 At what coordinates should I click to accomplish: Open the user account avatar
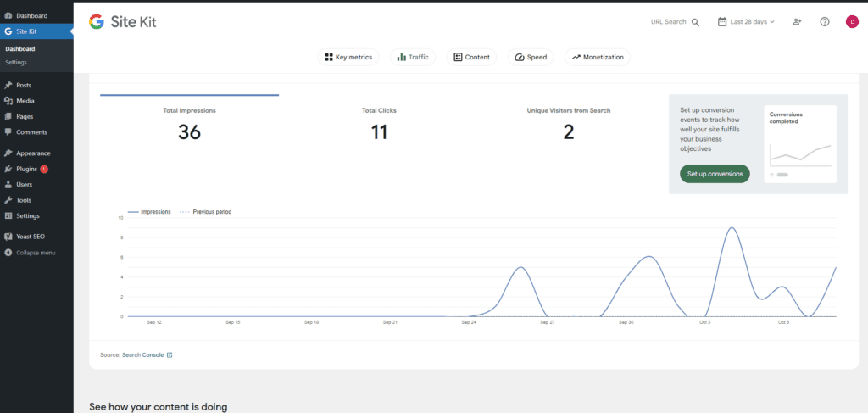(x=851, y=22)
